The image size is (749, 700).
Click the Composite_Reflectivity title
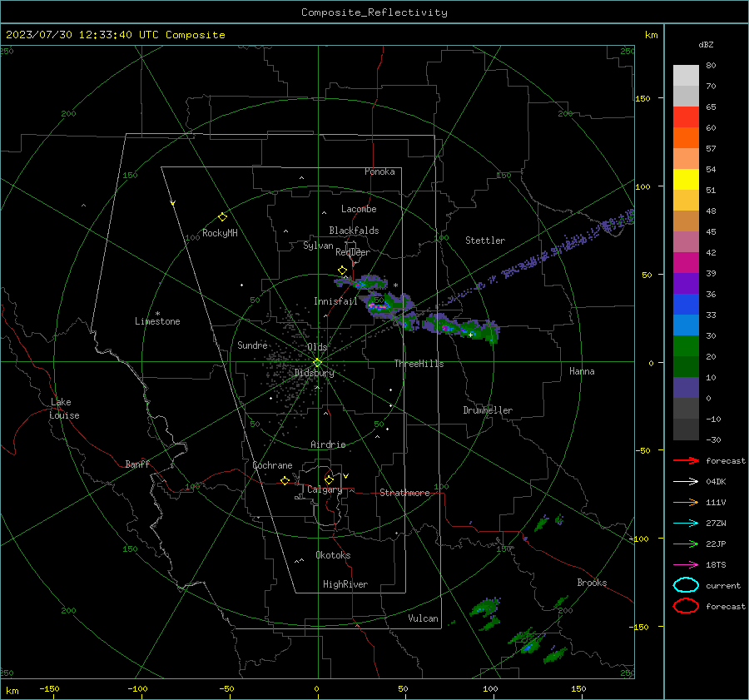[374, 12]
